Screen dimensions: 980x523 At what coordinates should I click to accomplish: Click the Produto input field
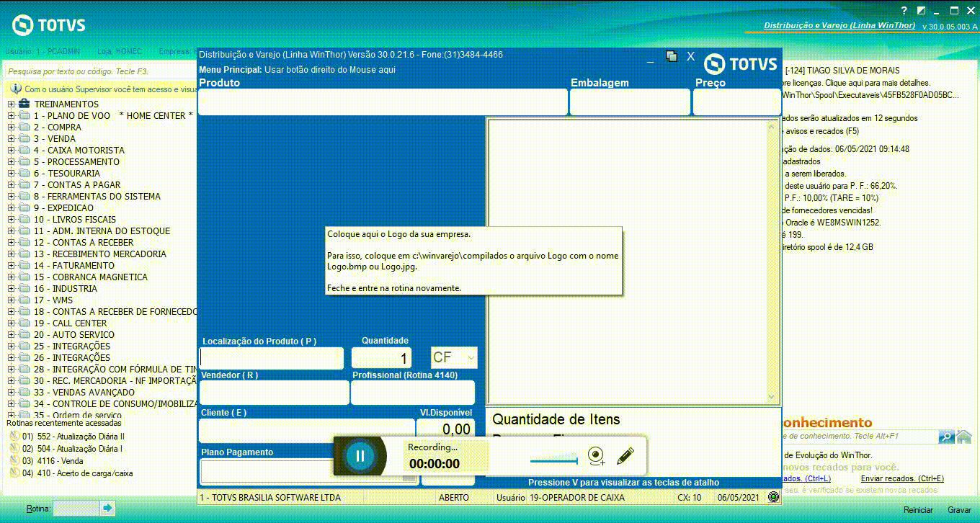pos(383,102)
